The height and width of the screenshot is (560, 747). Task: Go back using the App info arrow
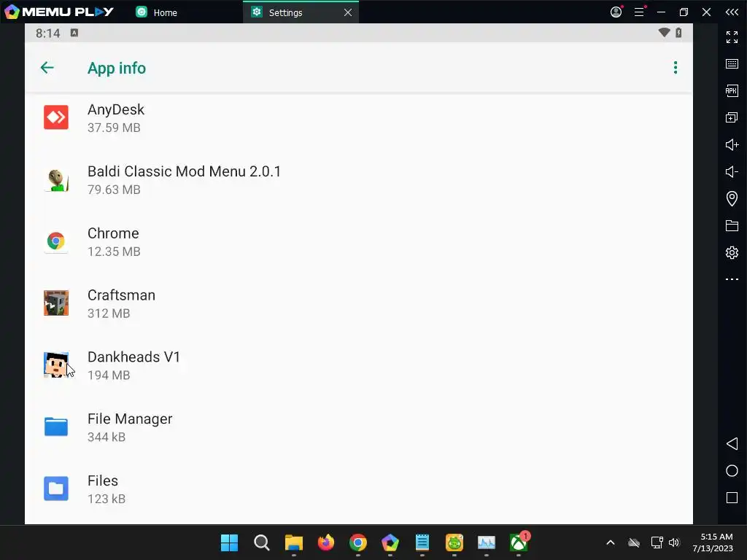[47, 68]
